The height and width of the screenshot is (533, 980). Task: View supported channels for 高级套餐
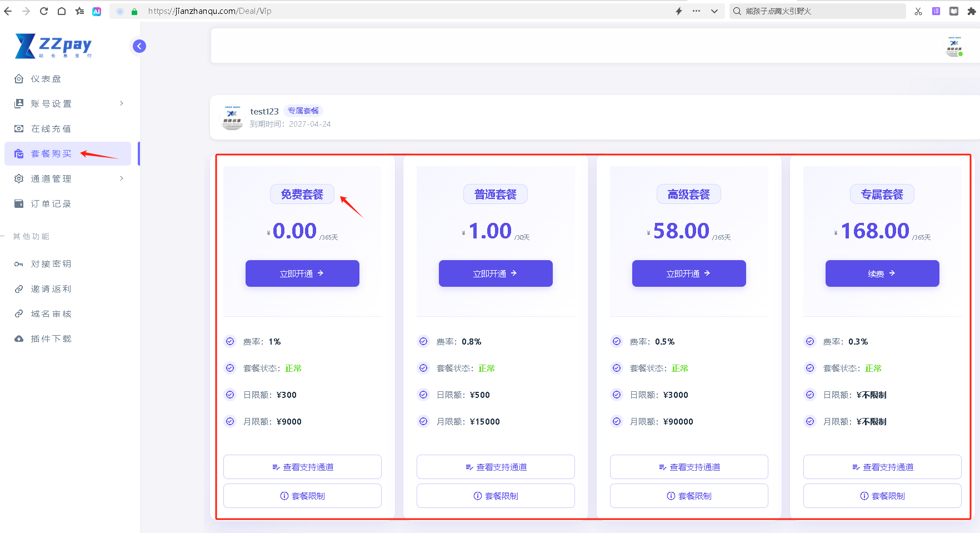click(x=689, y=467)
